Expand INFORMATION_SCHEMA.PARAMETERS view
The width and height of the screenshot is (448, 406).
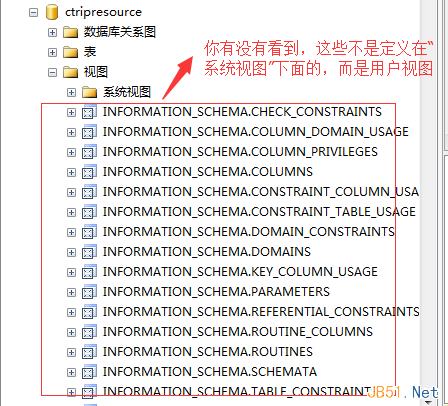click(x=71, y=292)
